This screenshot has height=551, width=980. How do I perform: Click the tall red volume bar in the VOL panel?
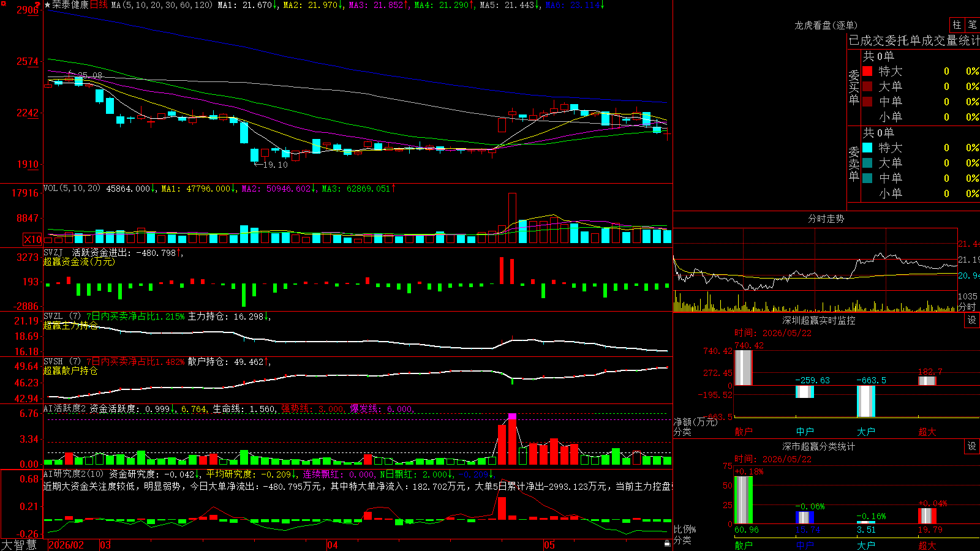pyautogui.click(x=512, y=218)
